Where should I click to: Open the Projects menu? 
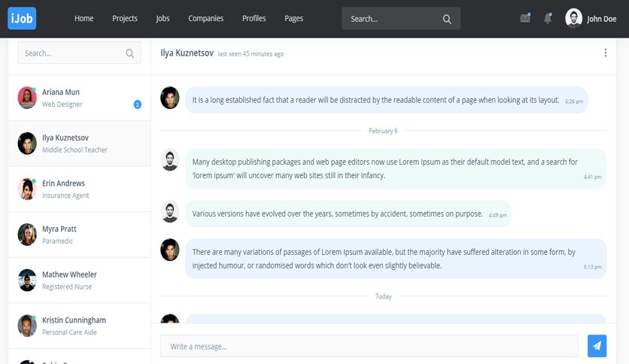[125, 19]
